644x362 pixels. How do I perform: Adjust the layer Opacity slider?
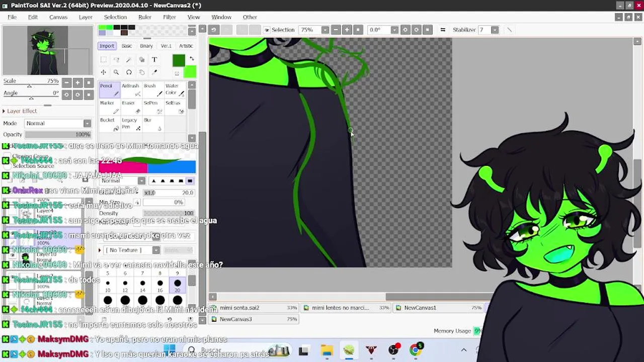pyautogui.click(x=57, y=135)
